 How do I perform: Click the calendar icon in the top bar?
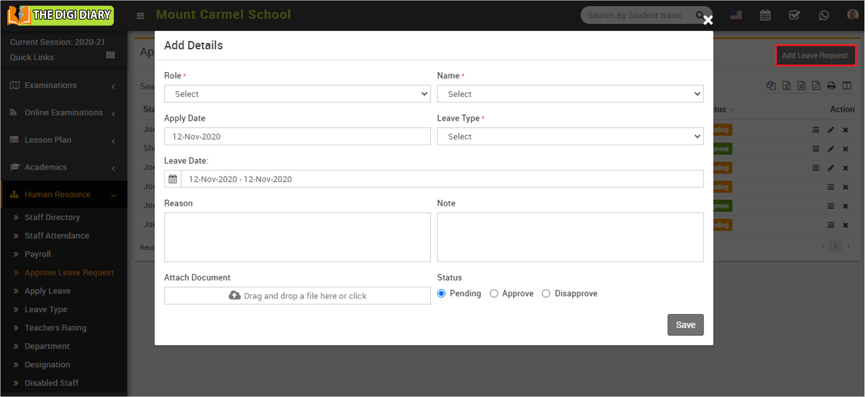tap(765, 15)
